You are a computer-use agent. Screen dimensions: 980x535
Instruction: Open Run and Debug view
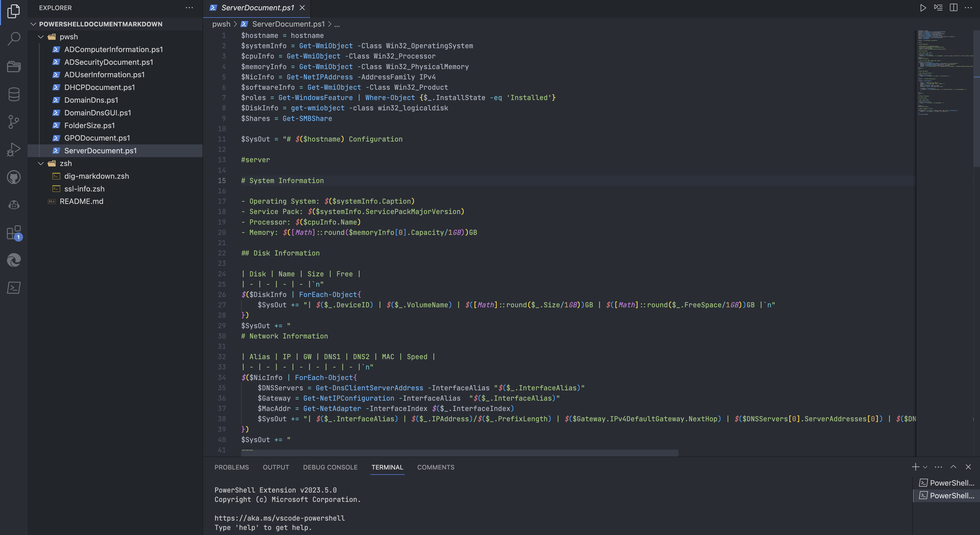point(14,149)
